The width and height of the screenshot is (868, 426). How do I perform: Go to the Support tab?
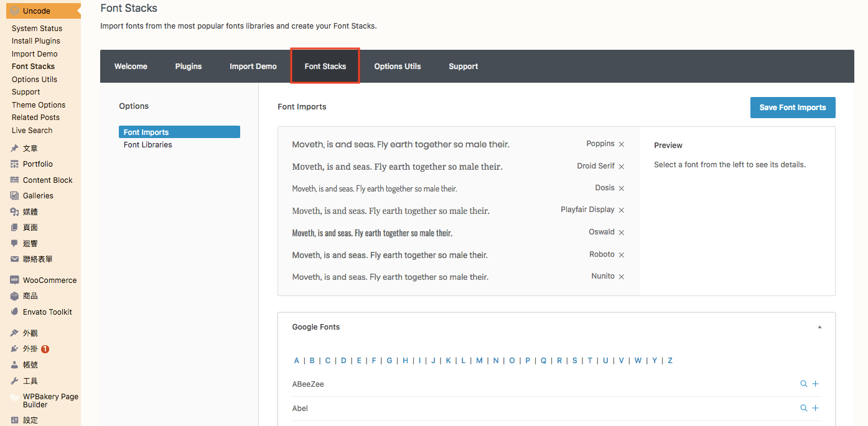(x=463, y=67)
